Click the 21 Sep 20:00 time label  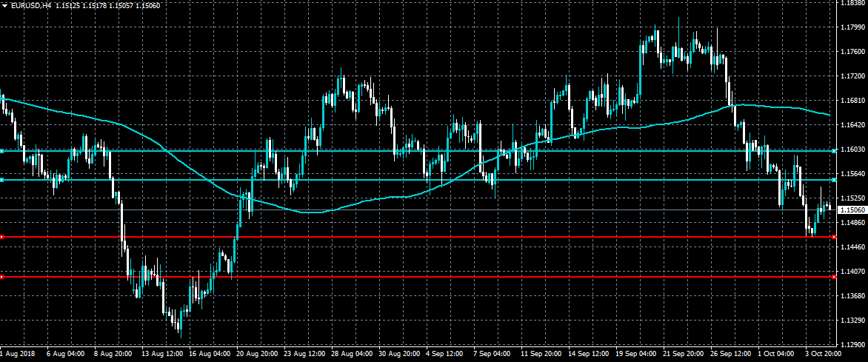pyautogui.click(x=684, y=353)
